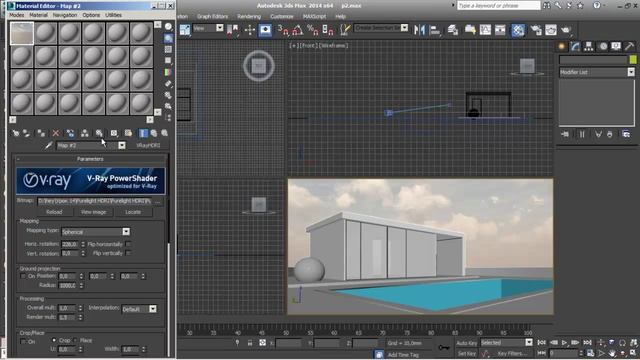Enable Ground projection On checkbox

tap(23, 276)
